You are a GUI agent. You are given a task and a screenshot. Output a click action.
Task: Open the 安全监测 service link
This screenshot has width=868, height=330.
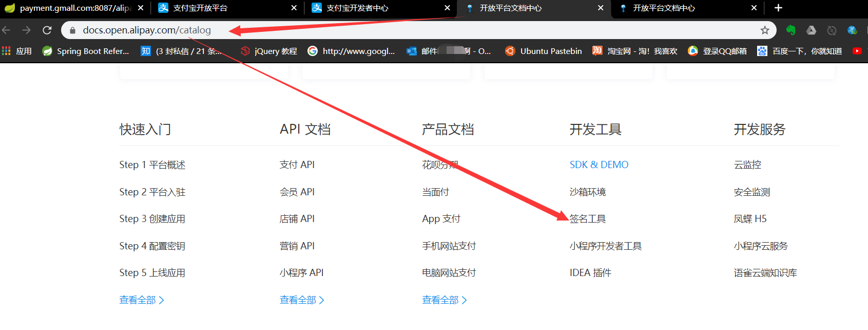click(752, 192)
